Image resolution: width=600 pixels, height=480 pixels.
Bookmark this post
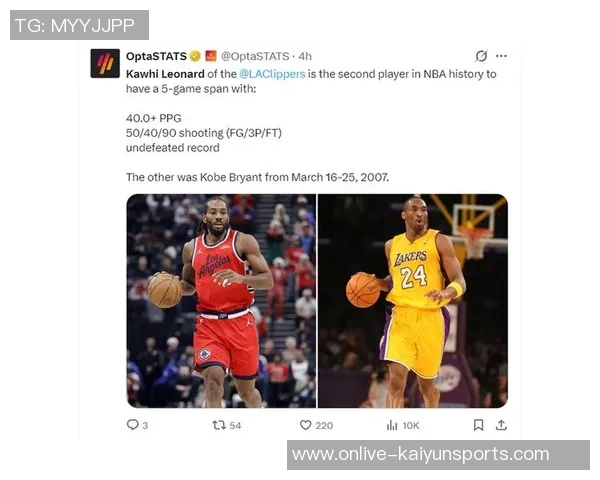click(478, 425)
